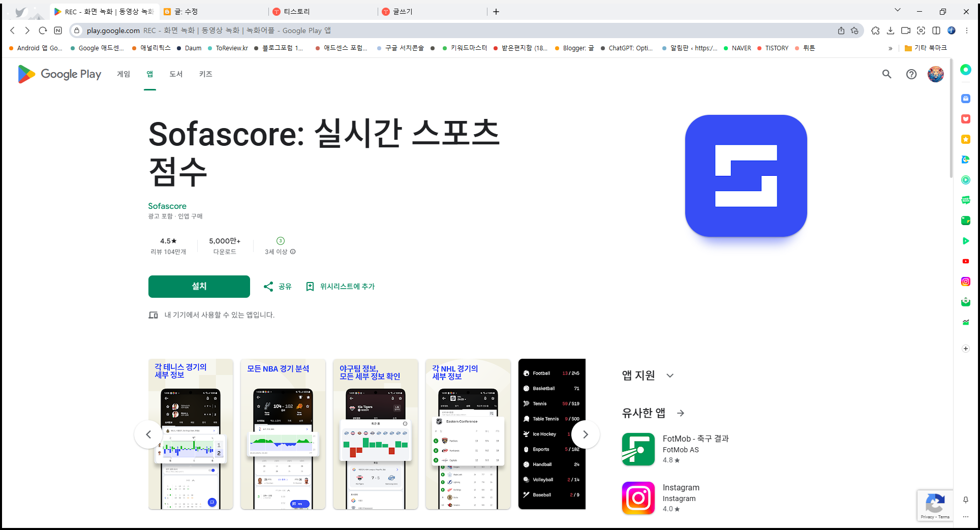This screenshot has width=980, height=530.
Task: Click the share icon in address bar
Action: tap(841, 30)
